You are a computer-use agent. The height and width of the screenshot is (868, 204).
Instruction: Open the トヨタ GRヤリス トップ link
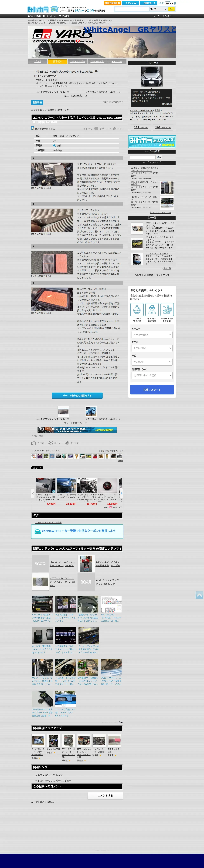(x=49, y=775)
